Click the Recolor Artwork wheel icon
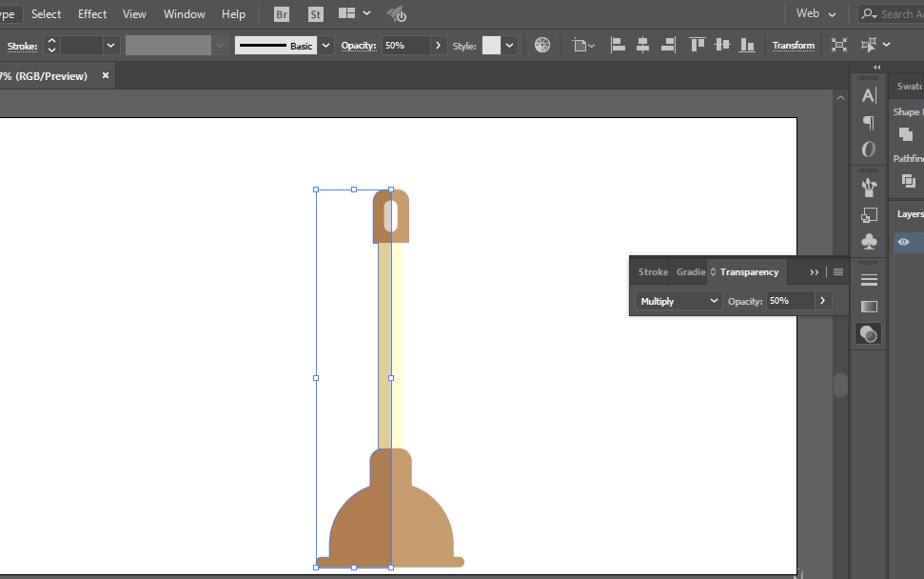The width and height of the screenshot is (924, 579). 542,45
